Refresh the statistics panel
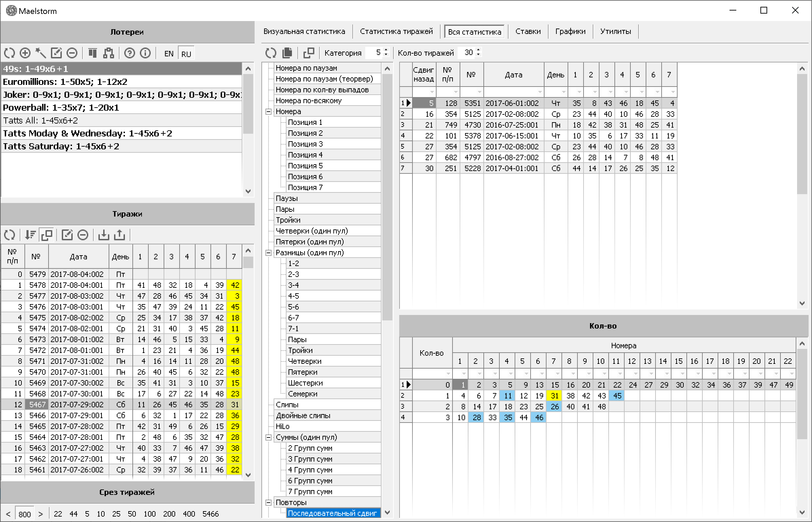Image resolution: width=812 pixels, height=522 pixels. pos(271,53)
